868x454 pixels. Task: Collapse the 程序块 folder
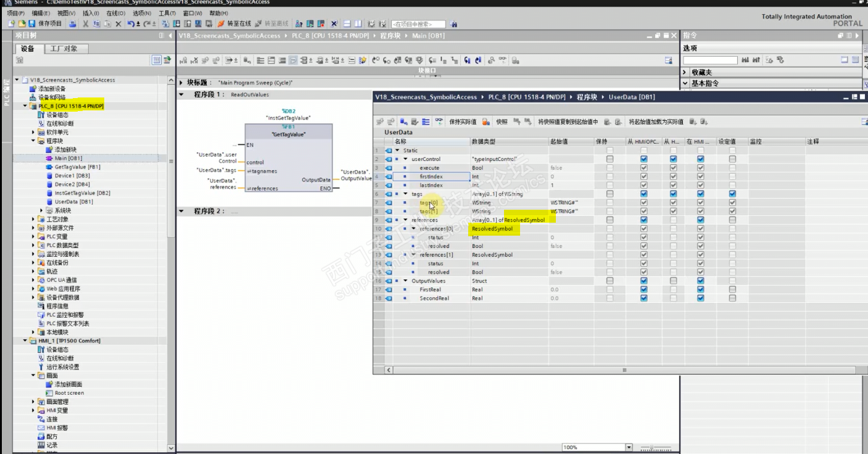(34, 141)
